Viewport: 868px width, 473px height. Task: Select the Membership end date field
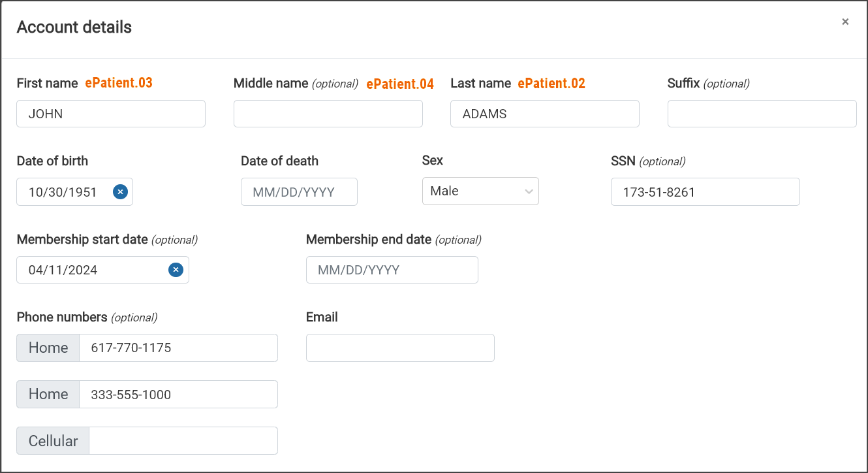[x=392, y=270]
